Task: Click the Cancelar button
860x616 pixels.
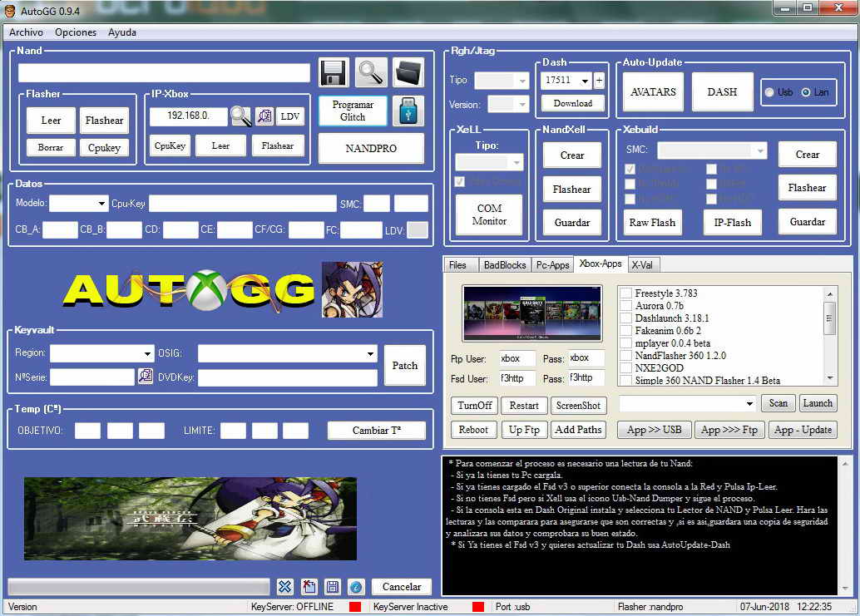Action: [x=402, y=587]
